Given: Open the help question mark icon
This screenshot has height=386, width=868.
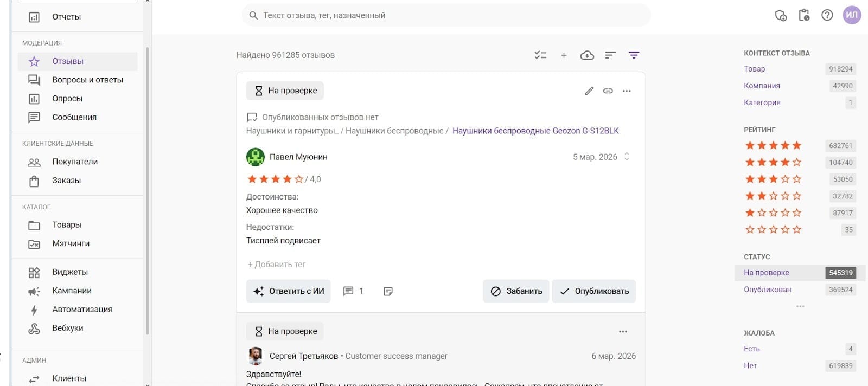Looking at the screenshot, I should pyautogui.click(x=827, y=15).
